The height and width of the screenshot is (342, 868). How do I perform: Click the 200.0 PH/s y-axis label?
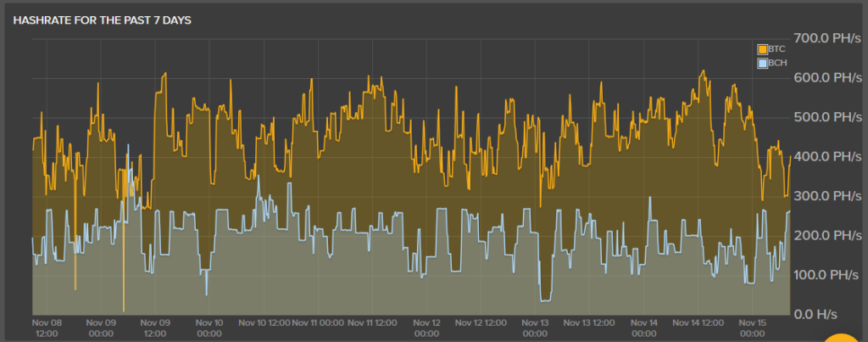826,236
